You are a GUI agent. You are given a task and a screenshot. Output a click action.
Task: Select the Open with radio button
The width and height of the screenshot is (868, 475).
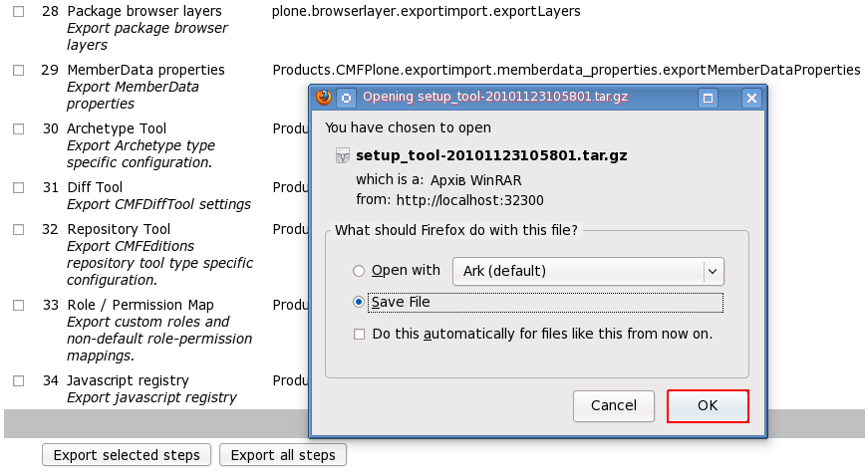[x=359, y=271]
